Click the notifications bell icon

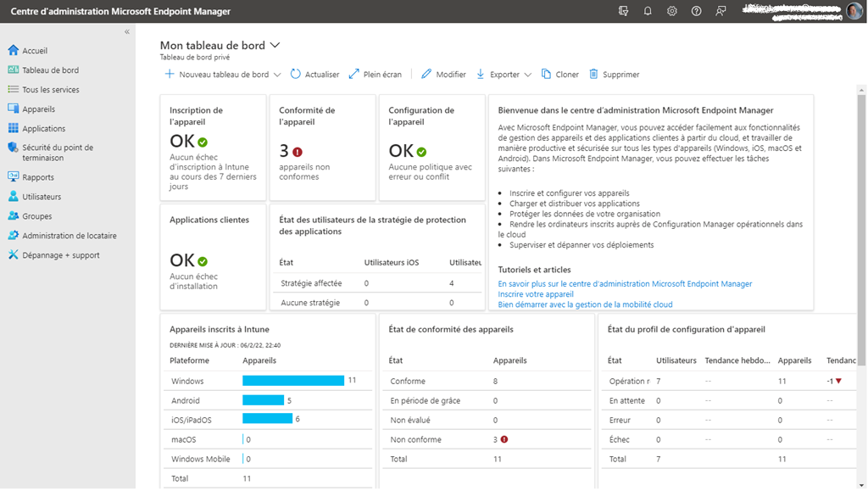648,11
